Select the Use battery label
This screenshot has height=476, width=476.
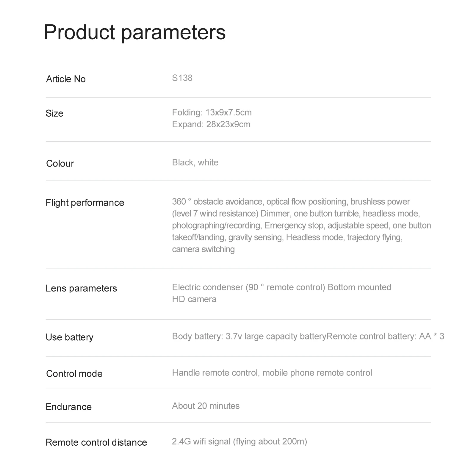click(x=69, y=337)
